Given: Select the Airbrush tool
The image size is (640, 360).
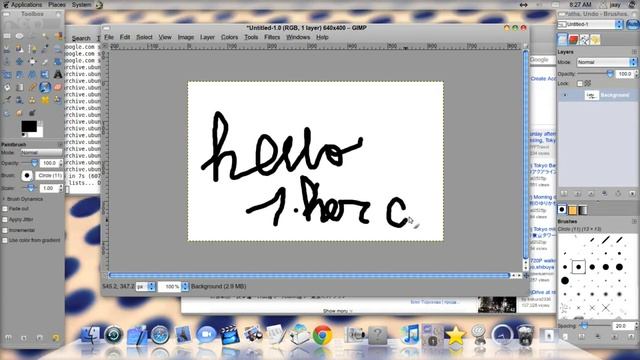Looking at the screenshot, I should click(x=7, y=100).
